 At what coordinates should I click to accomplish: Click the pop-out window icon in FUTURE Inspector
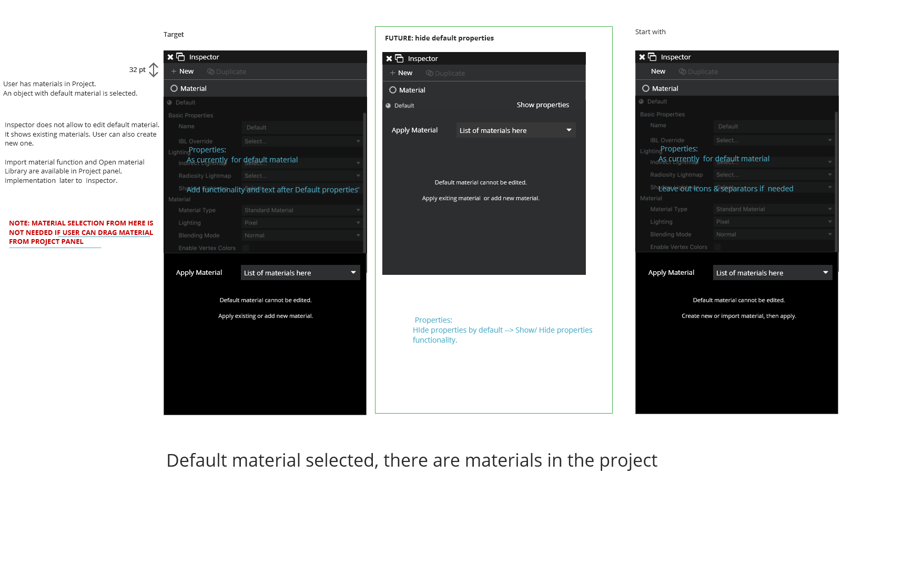(399, 58)
